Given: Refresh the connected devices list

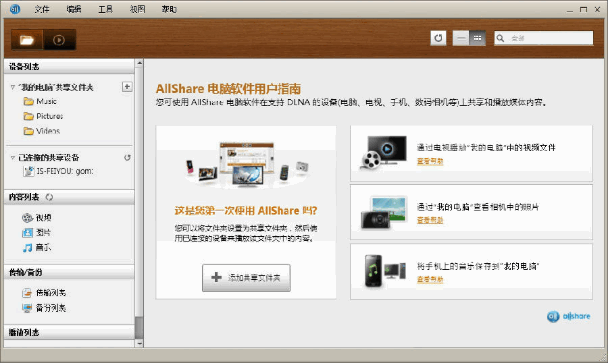Looking at the screenshot, I should 127,157.
